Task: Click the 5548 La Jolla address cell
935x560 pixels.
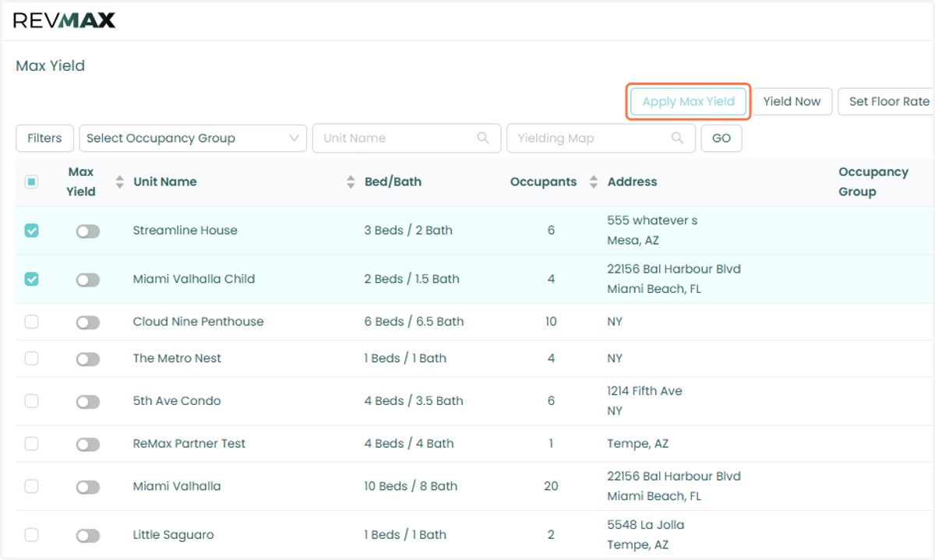Action: coord(646,535)
